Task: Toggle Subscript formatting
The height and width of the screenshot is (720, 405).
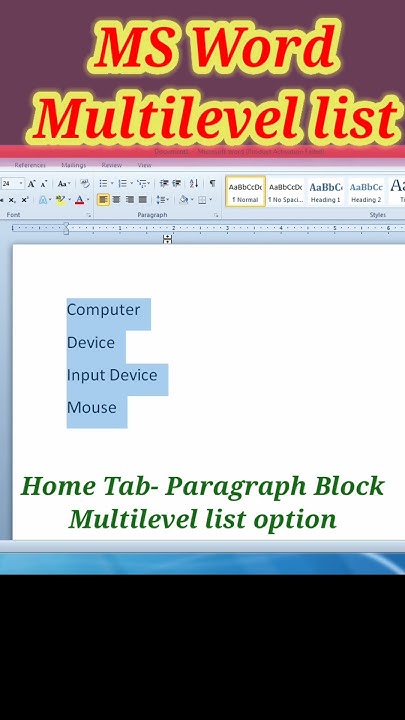Action: [12, 200]
